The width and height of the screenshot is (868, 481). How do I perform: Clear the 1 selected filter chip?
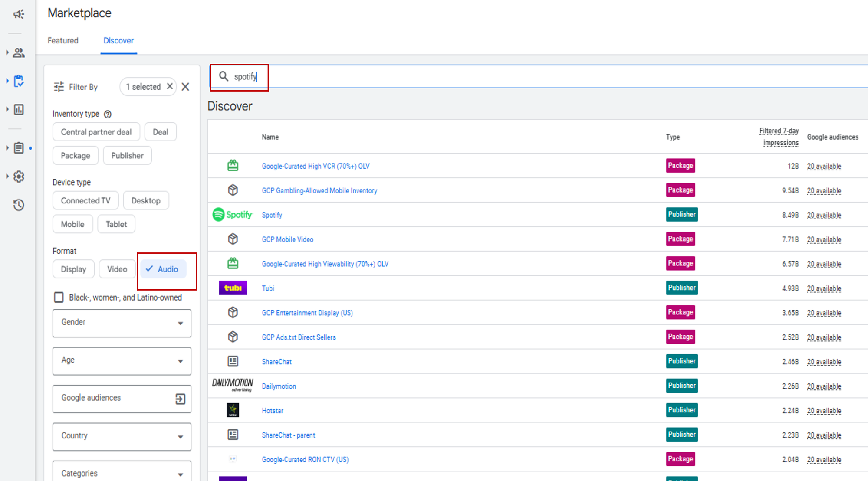click(170, 86)
